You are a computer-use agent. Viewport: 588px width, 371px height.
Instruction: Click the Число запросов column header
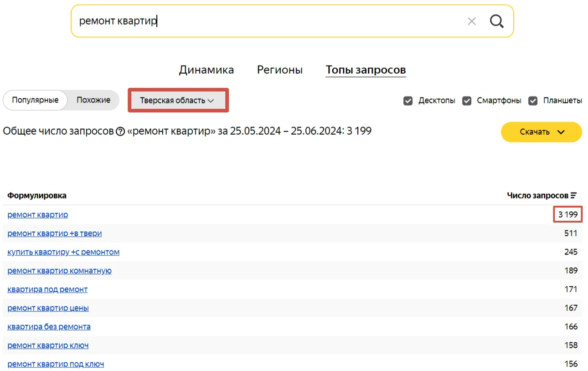(x=538, y=196)
